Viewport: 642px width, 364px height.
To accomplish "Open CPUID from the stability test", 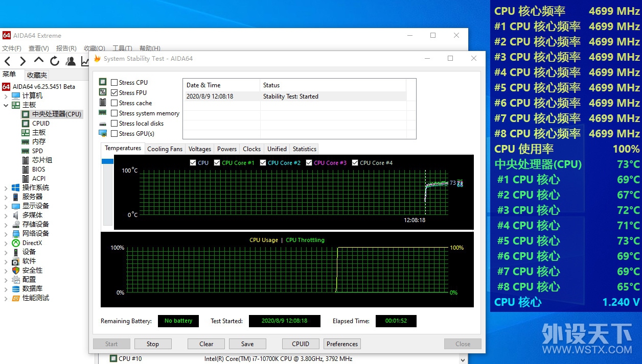I will (x=301, y=344).
